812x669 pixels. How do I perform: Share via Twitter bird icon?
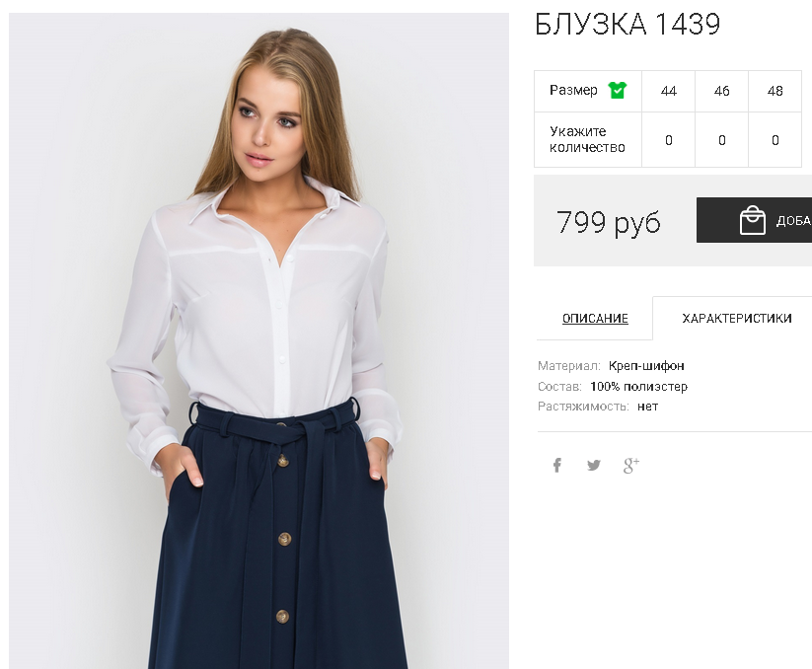[x=594, y=465]
